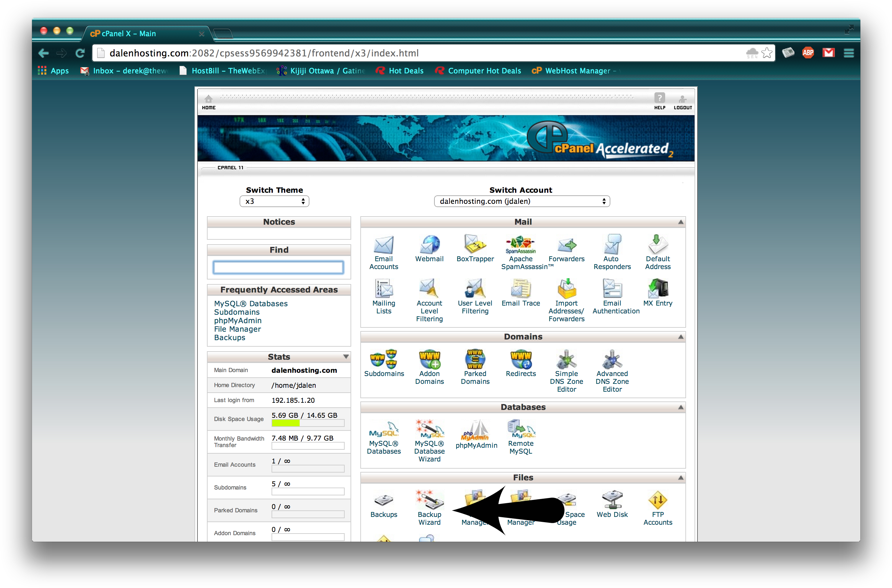Open the Switch Theme dropdown
892x588 pixels.
click(x=274, y=201)
